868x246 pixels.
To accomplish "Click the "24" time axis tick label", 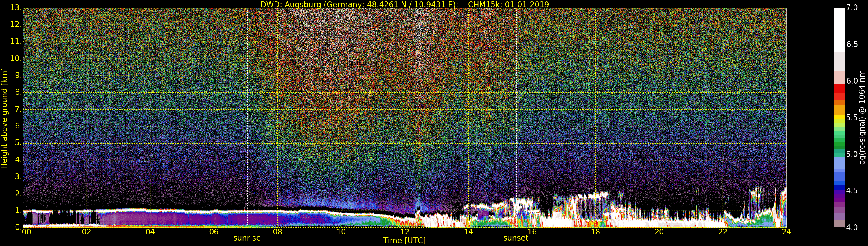I will (786, 232).
